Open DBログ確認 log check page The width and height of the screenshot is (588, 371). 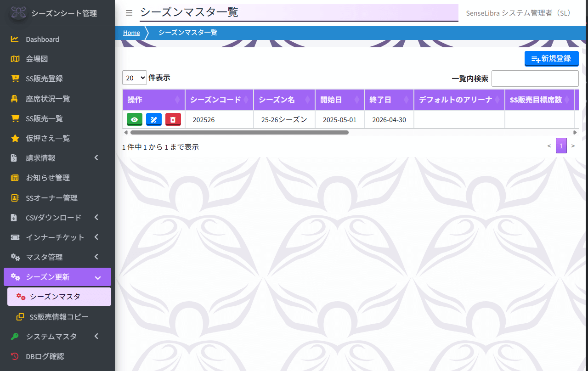click(45, 356)
